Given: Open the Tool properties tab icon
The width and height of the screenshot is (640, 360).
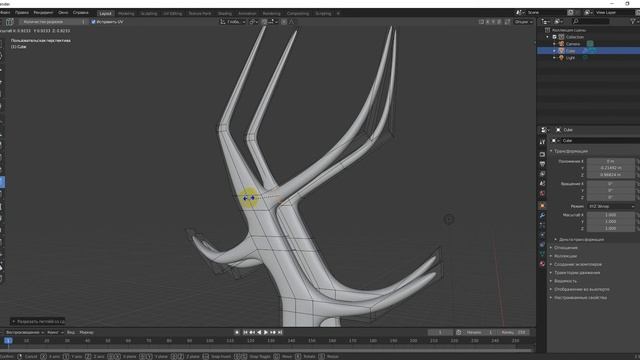Looking at the screenshot, I should coord(542,142).
